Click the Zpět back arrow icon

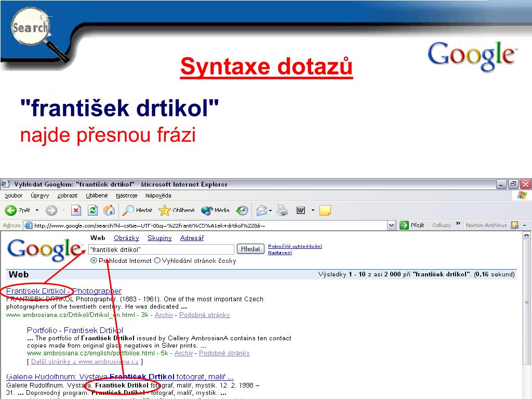click(11, 210)
